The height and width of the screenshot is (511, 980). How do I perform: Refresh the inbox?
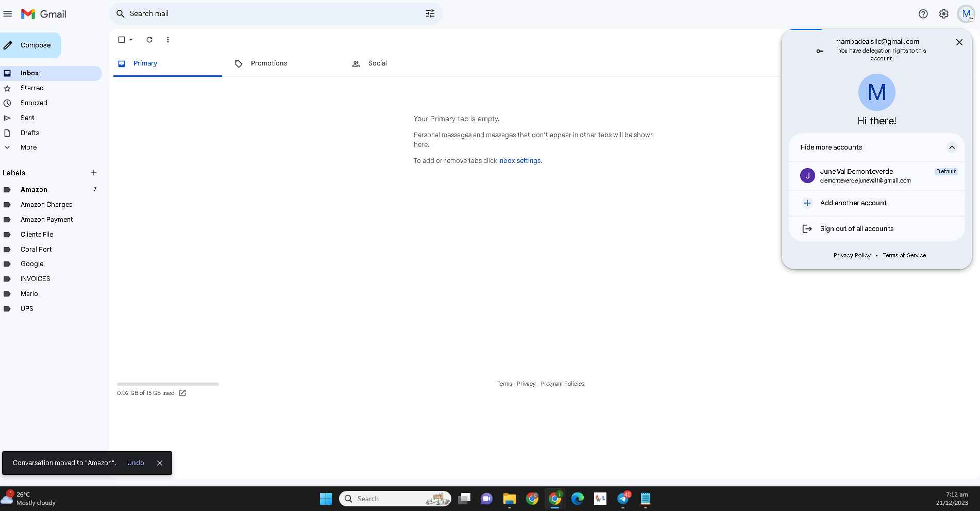[x=149, y=40]
